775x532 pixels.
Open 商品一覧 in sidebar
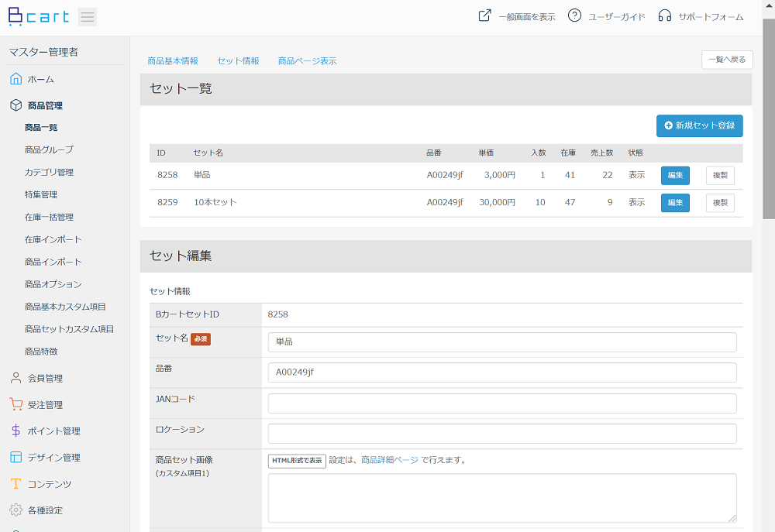41,128
